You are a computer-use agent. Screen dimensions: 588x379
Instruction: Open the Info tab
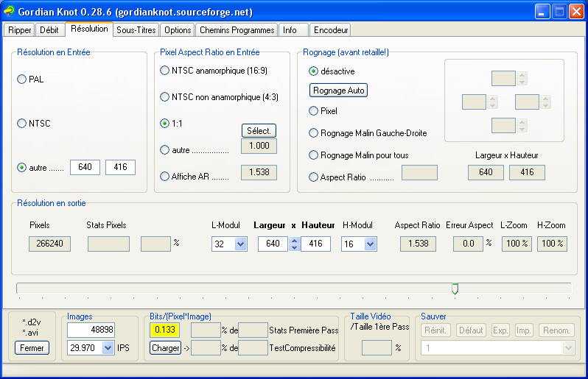click(293, 30)
